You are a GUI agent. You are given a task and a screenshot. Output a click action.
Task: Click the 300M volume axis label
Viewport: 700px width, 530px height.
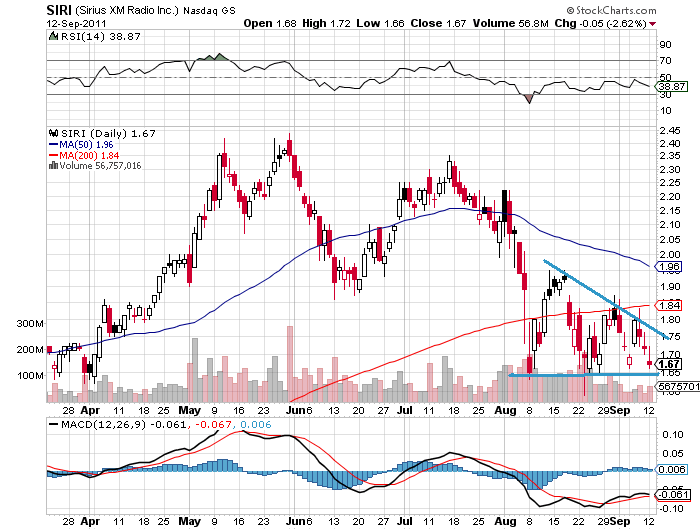30,323
